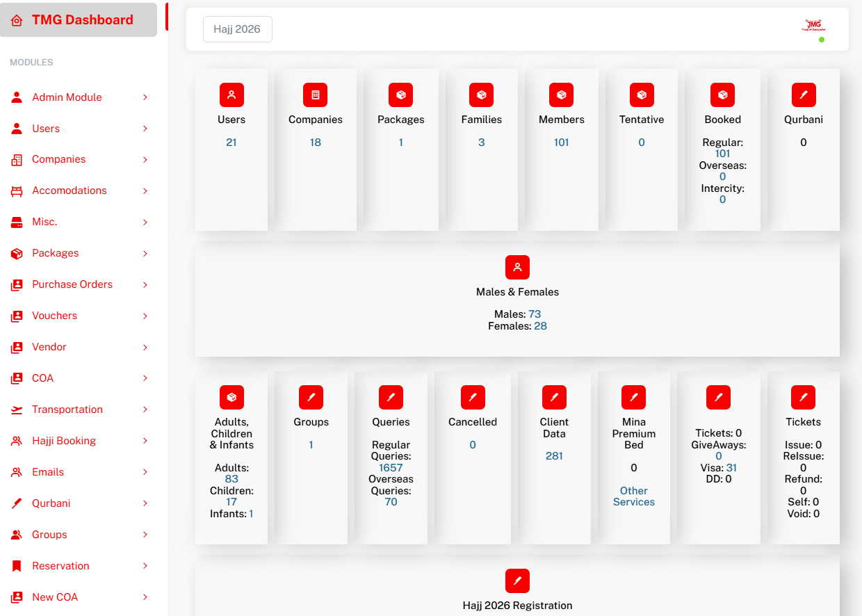Click the Companies card document icon
This screenshot has height=616, width=862.
coord(315,95)
